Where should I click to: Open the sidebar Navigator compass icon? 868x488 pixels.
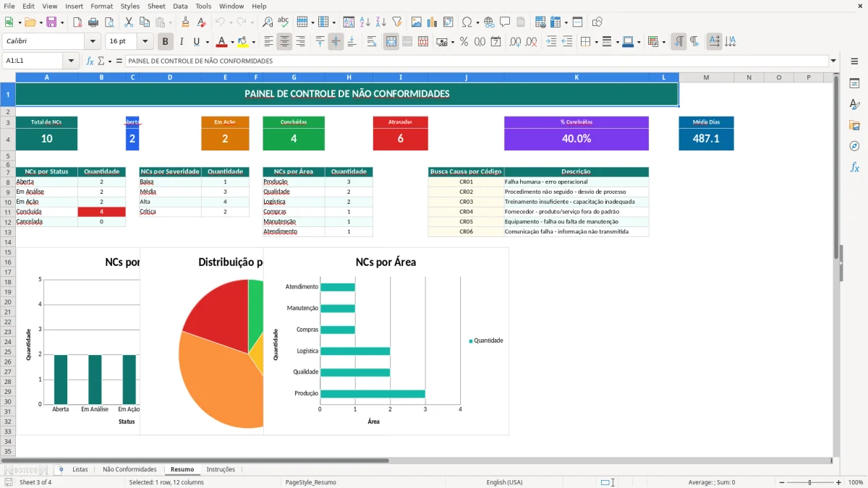pyautogui.click(x=854, y=146)
